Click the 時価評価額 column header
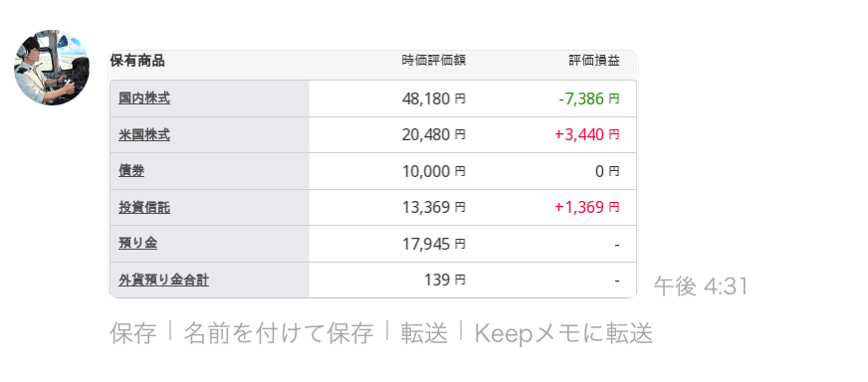Screen dimensions: 868x382 point(434,61)
